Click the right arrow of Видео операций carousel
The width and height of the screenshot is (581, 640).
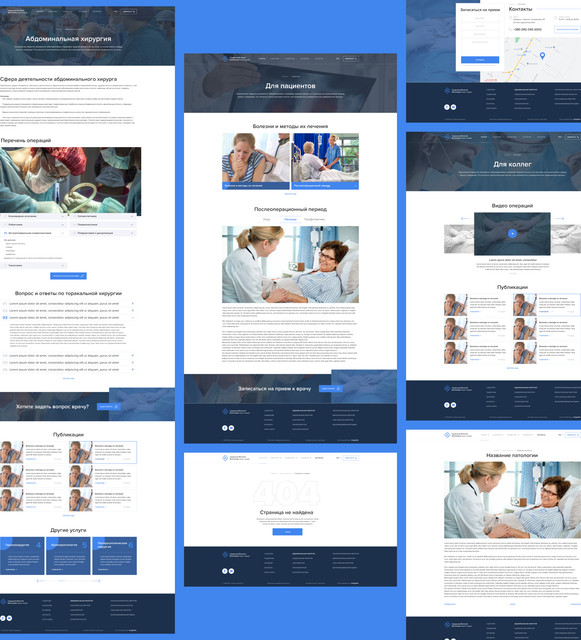coord(559,219)
